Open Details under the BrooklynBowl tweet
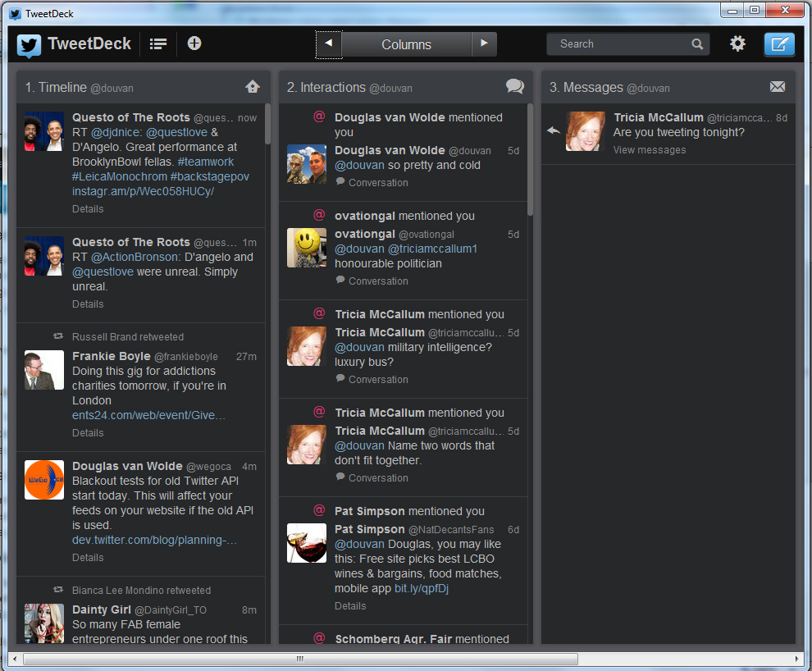This screenshot has height=671, width=812. [x=88, y=208]
